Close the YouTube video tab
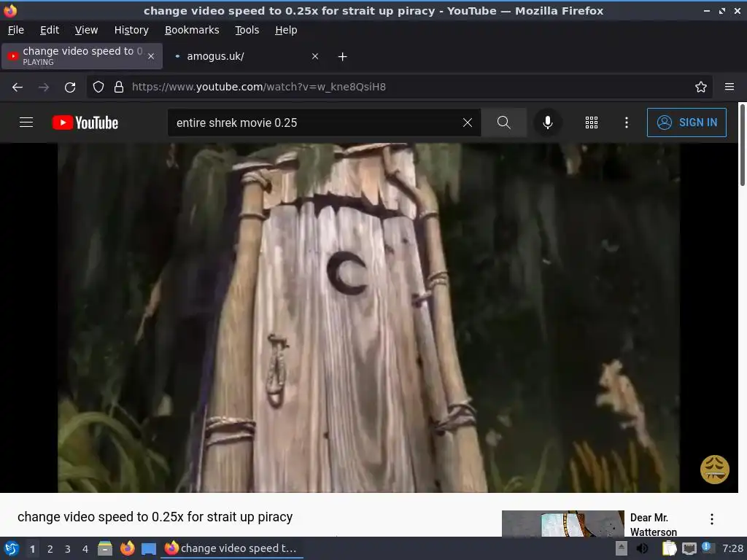The image size is (747, 560). (151, 56)
